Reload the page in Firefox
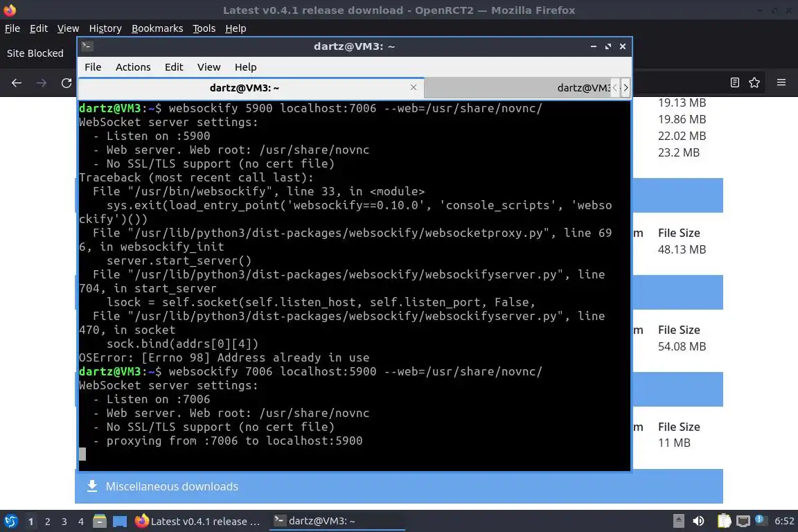 point(66,82)
